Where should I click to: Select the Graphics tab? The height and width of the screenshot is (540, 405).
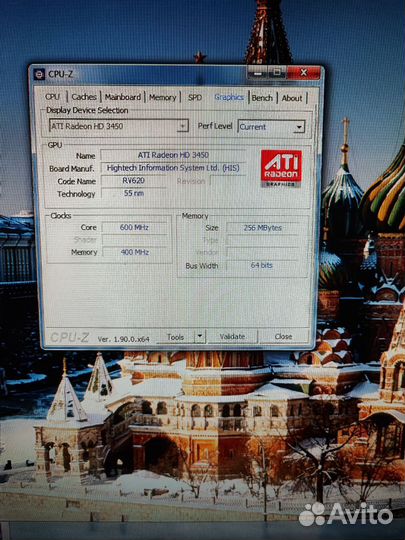tap(229, 97)
